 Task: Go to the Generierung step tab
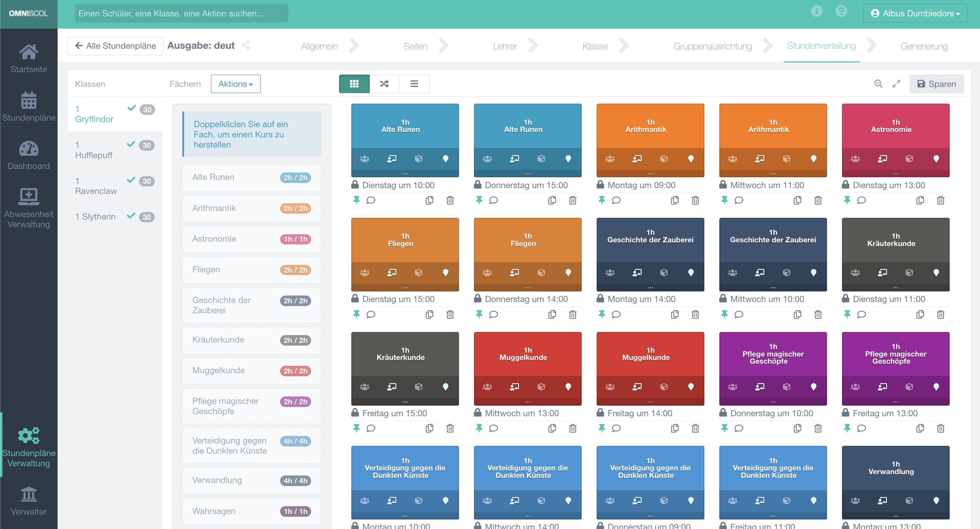pos(924,46)
